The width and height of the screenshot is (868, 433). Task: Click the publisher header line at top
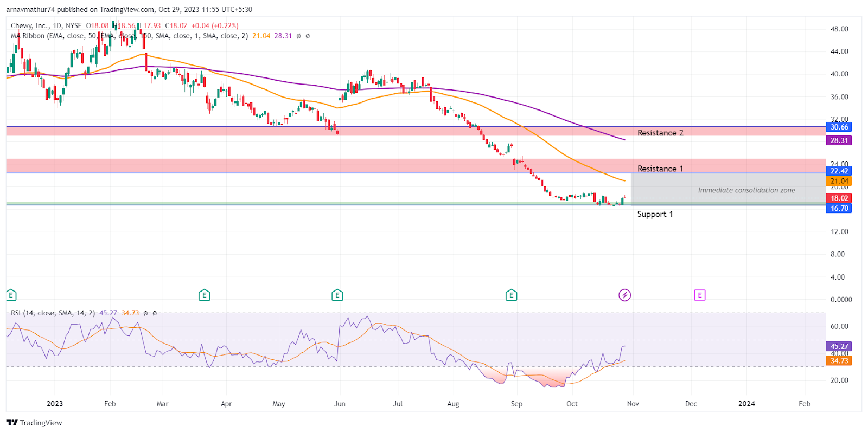(x=129, y=9)
